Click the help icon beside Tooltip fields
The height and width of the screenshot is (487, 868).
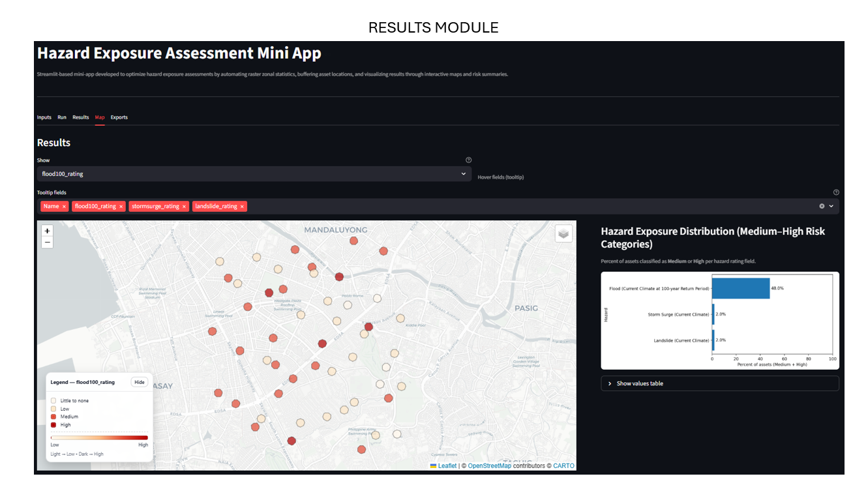(836, 192)
